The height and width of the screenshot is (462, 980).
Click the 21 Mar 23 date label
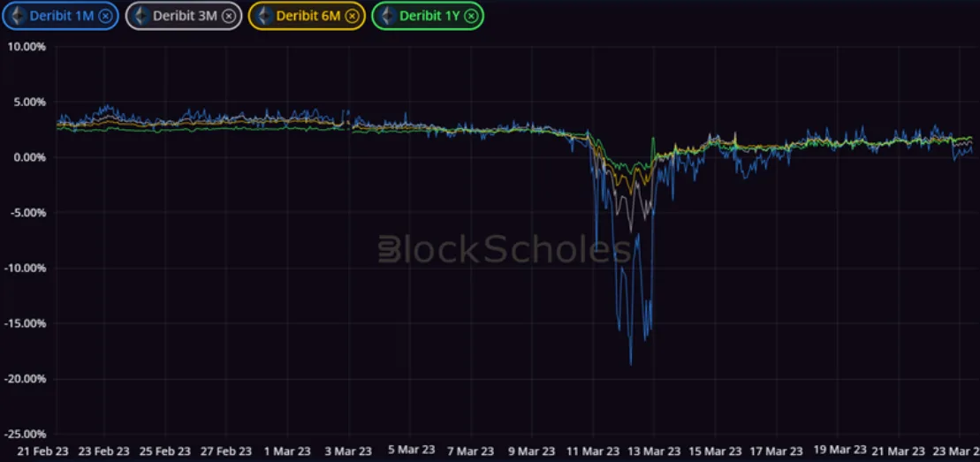[898, 451]
